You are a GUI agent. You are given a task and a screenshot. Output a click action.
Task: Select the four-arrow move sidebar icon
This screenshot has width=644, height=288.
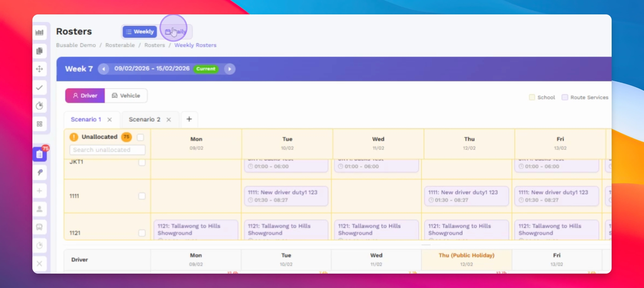tap(39, 69)
